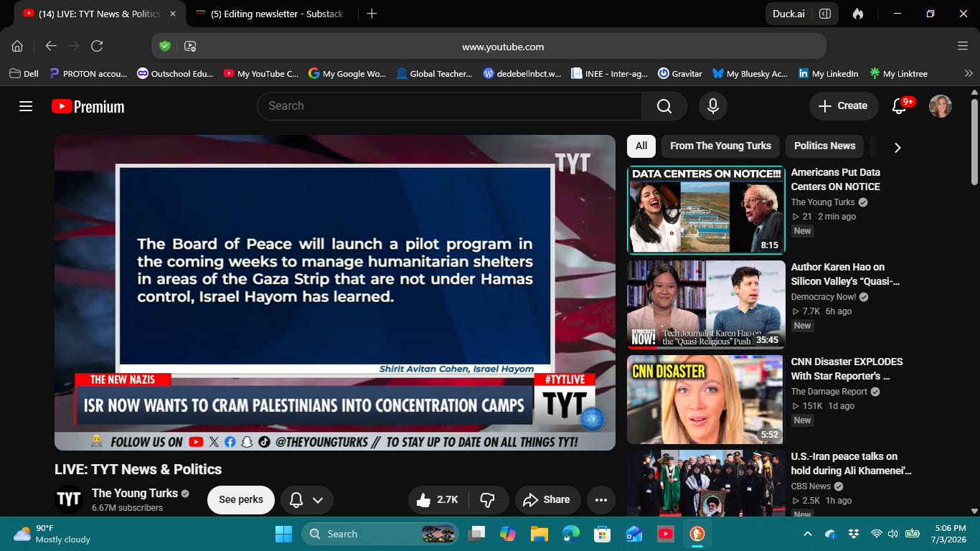This screenshot has height=551, width=980.
Task: Click the Windows taskbar Search box
Action: pyautogui.click(x=380, y=534)
